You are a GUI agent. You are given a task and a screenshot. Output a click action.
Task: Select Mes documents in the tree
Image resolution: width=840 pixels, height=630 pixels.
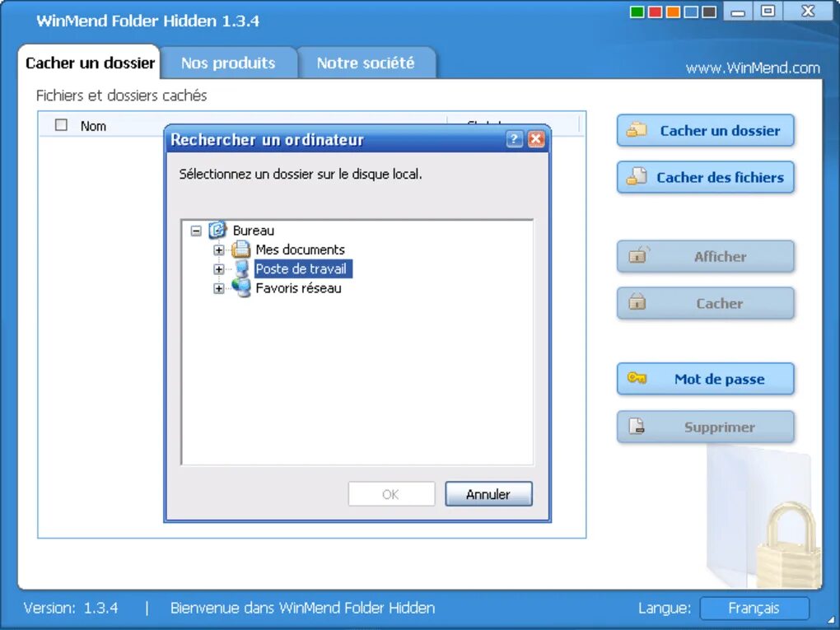[300, 250]
